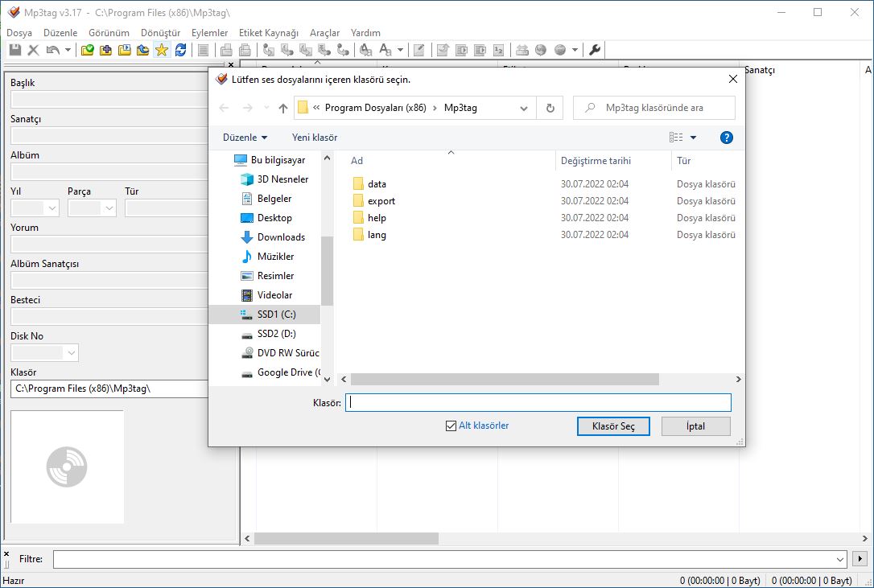
Task: Sort by Ad column header
Action: tap(357, 161)
